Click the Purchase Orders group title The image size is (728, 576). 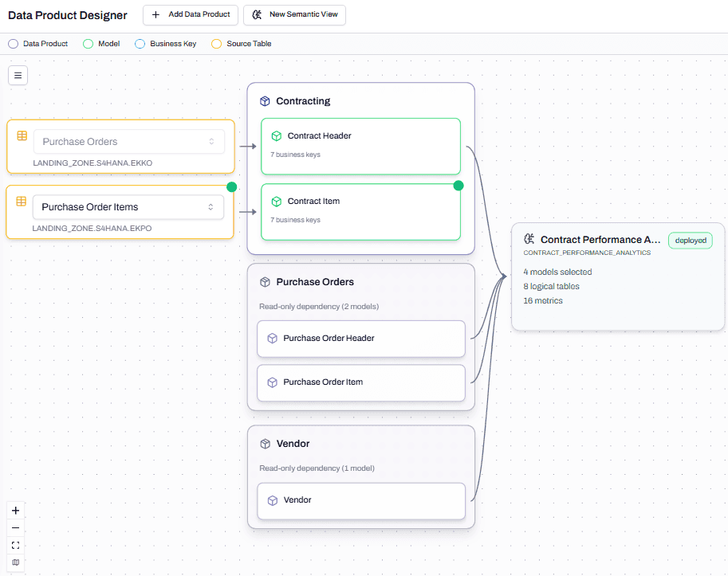coord(315,282)
